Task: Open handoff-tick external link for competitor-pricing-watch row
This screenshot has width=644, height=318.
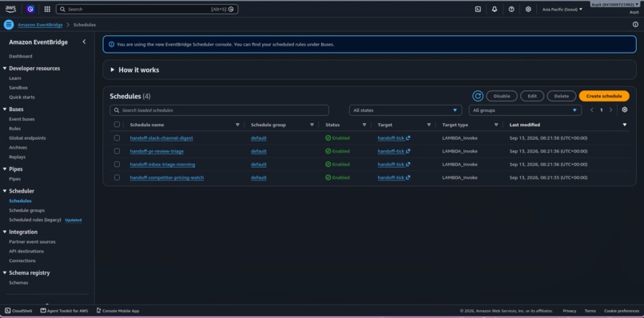Action: (393, 177)
